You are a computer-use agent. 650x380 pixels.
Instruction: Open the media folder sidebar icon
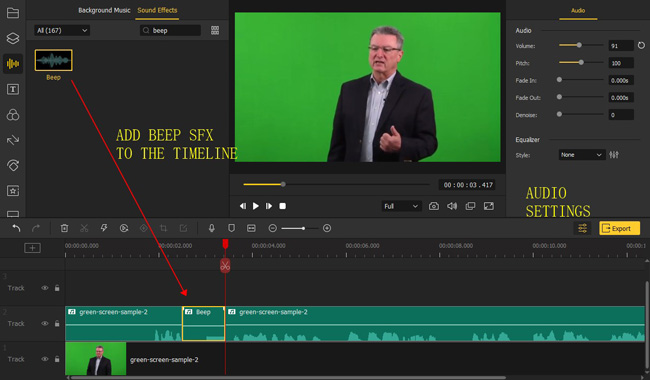(13, 13)
